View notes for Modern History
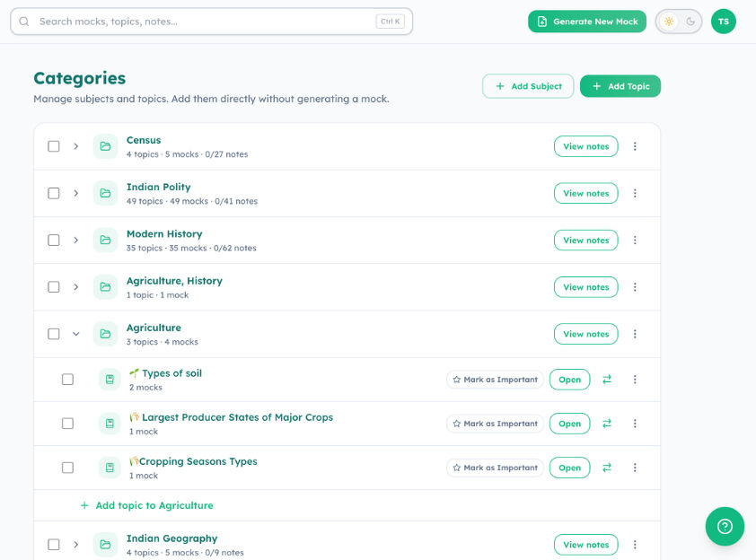The width and height of the screenshot is (756, 560). (585, 240)
